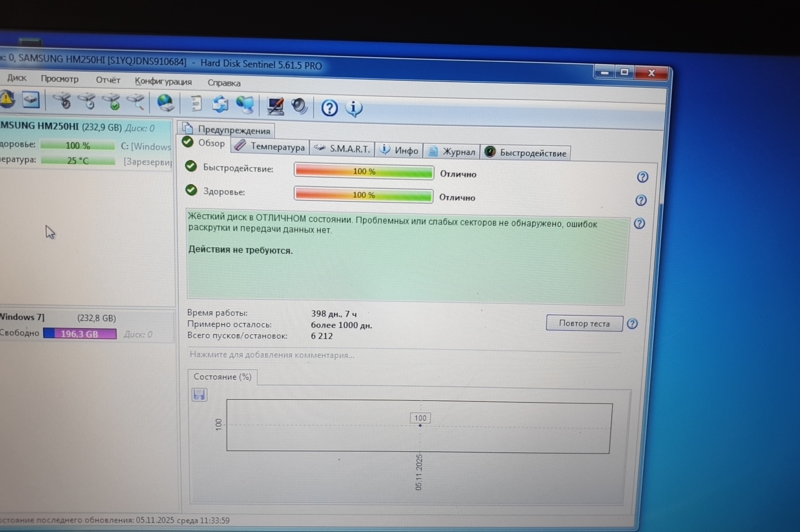The height and width of the screenshot is (532, 800).
Task: Open the Отчёт menu
Action: point(107,80)
